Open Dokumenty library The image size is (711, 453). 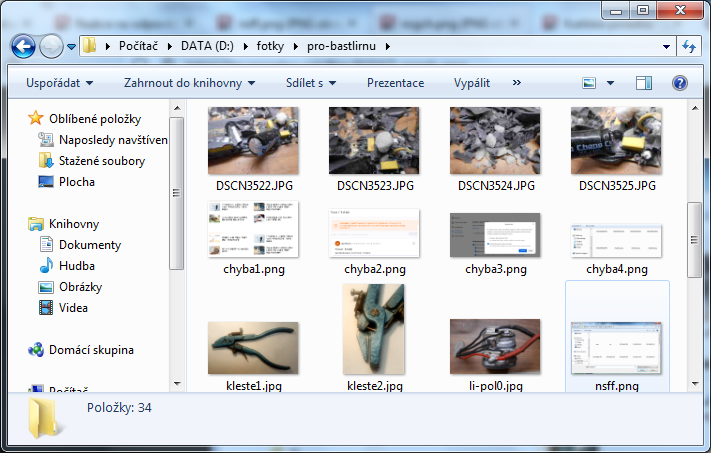(90, 245)
